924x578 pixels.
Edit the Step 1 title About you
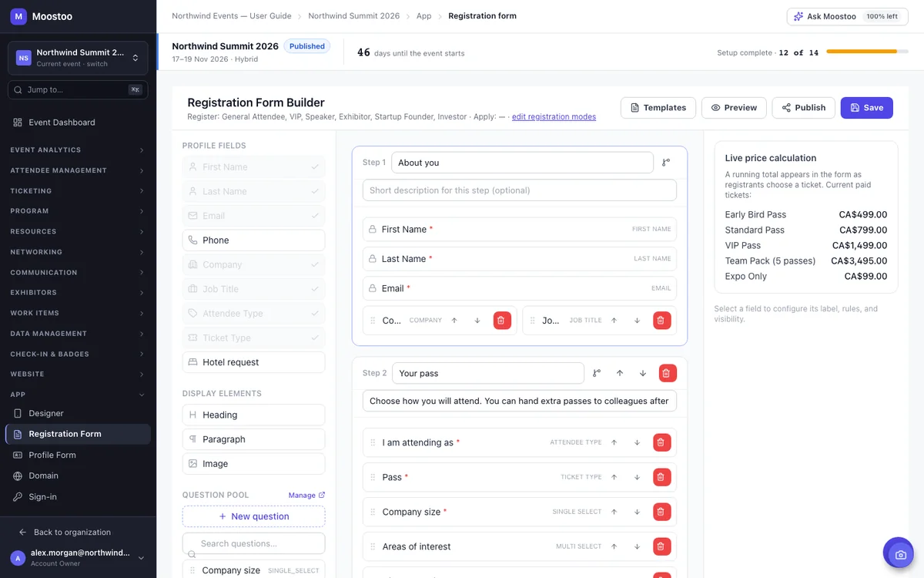(x=522, y=163)
